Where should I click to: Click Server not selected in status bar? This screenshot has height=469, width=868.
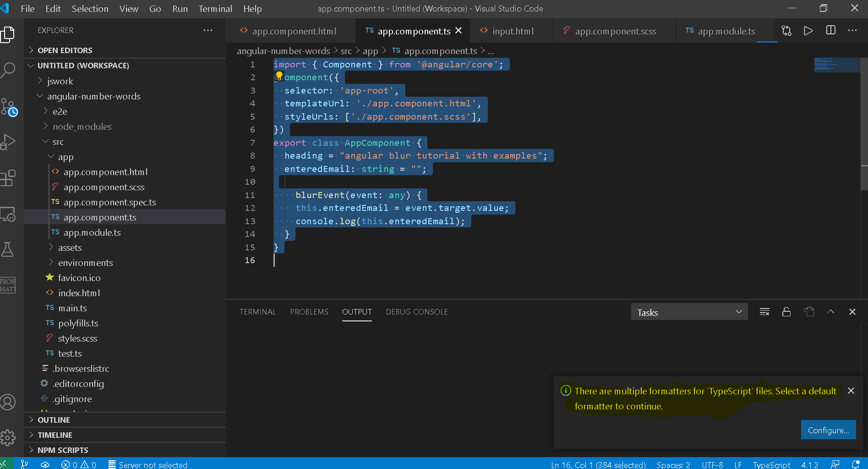point(148,464)
